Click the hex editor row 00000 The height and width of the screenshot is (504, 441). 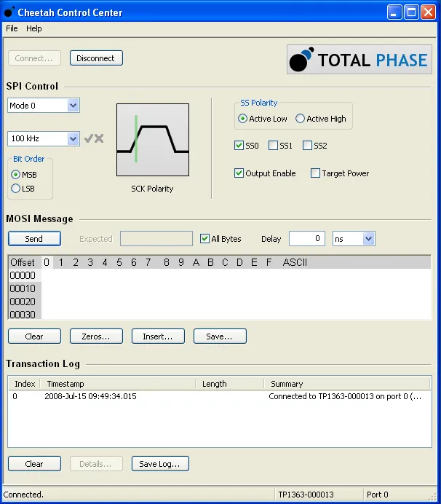point(219,275)
